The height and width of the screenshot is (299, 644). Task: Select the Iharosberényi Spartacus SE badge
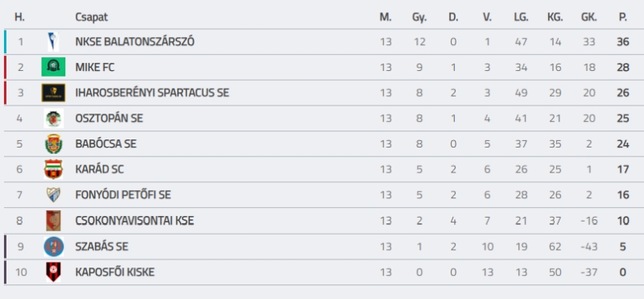(53, 93)
